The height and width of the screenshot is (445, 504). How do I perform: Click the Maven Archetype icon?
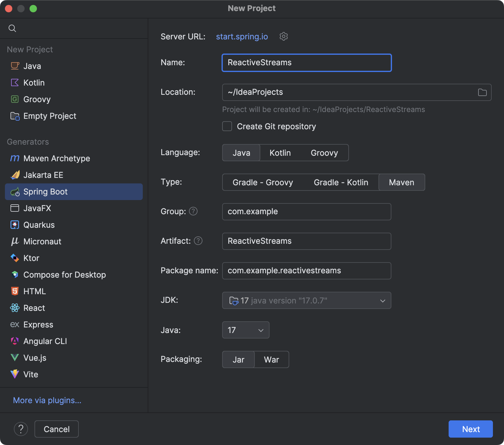(15, 158)
